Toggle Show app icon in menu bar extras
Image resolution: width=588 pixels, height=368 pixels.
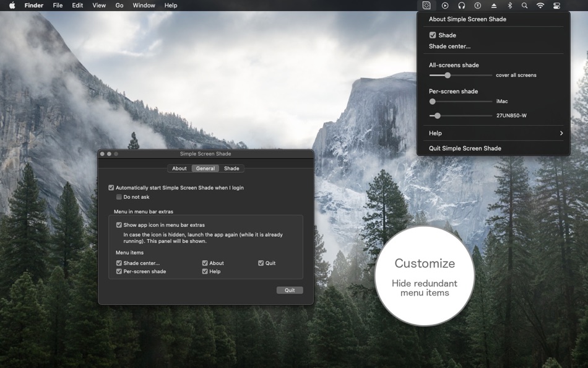(x=119, y=225)
